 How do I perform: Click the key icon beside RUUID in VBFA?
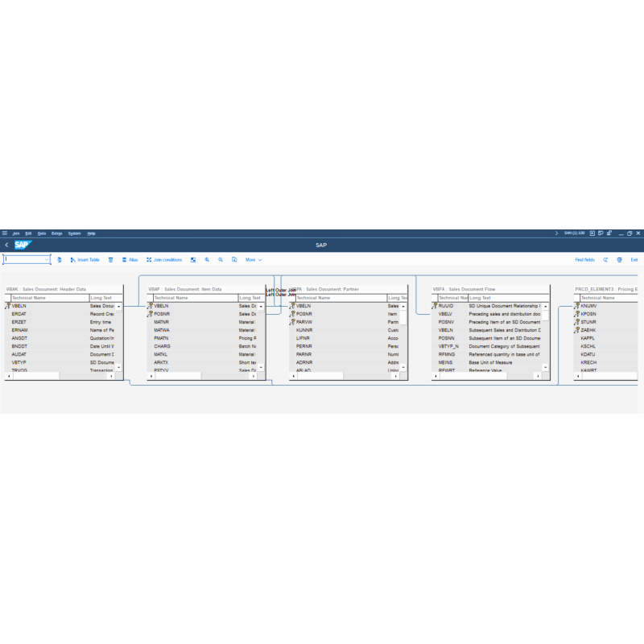tap(436, 305)
